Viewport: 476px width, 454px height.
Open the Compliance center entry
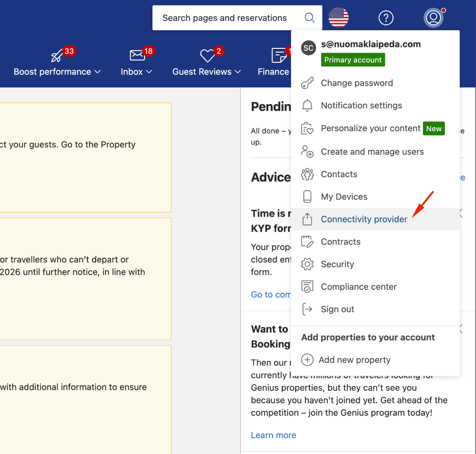pyautogui.click(x=359, y=287)
